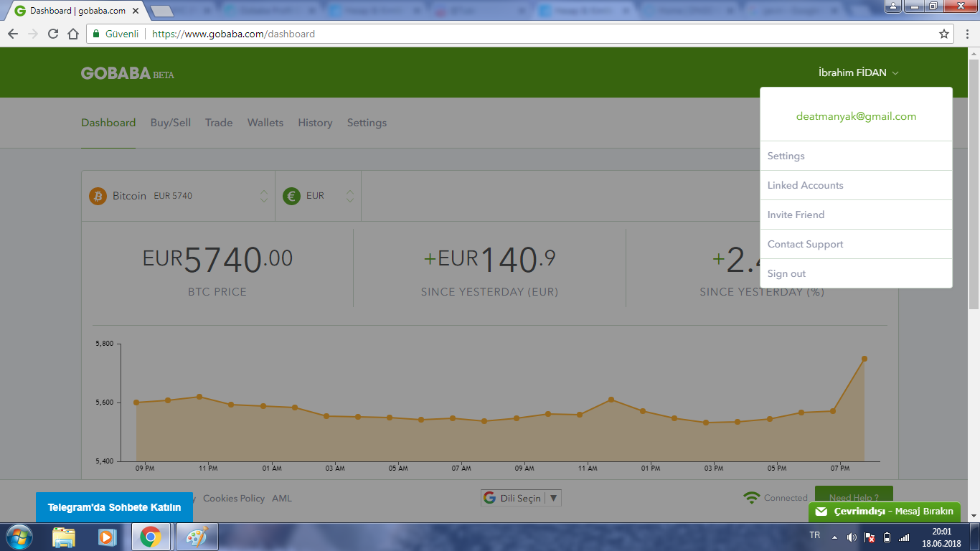The image size is (980, 551).
Task: Close the Dashboard | gobaba.com browser tab
Action: 136,11
